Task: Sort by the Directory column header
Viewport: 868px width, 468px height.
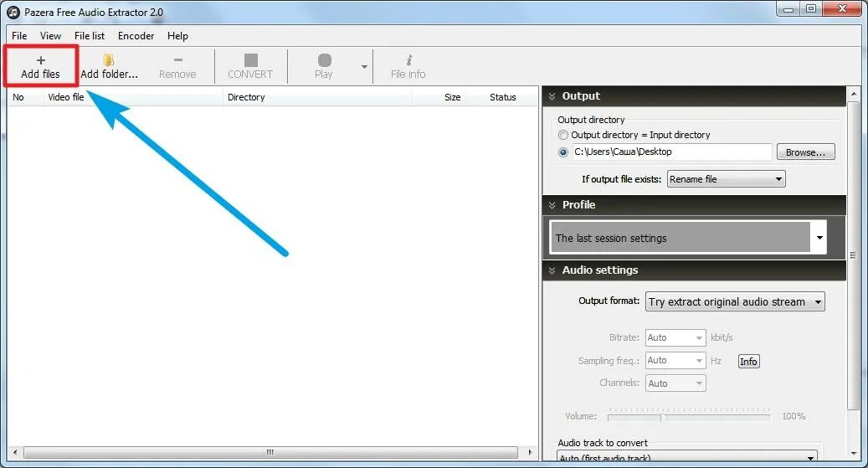Action: (317, 97)
